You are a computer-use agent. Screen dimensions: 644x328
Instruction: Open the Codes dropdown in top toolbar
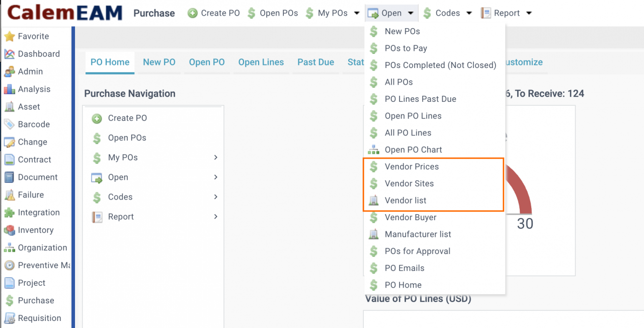tap(469, 13)
